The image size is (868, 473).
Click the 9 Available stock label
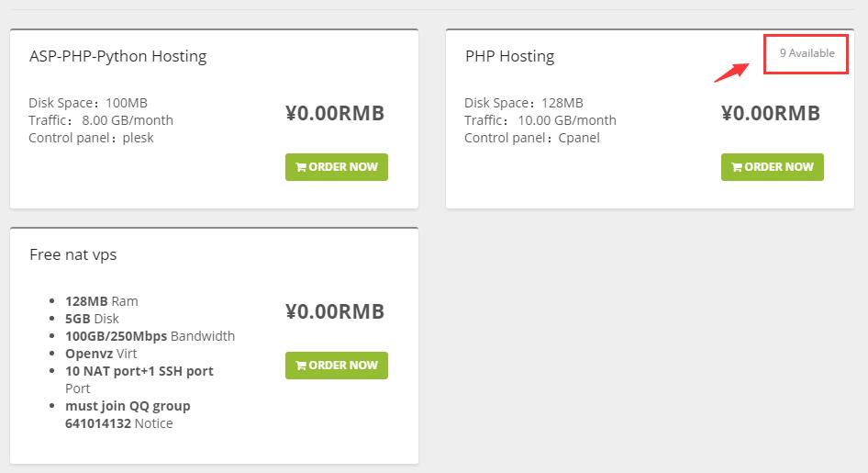coord(807,53)
